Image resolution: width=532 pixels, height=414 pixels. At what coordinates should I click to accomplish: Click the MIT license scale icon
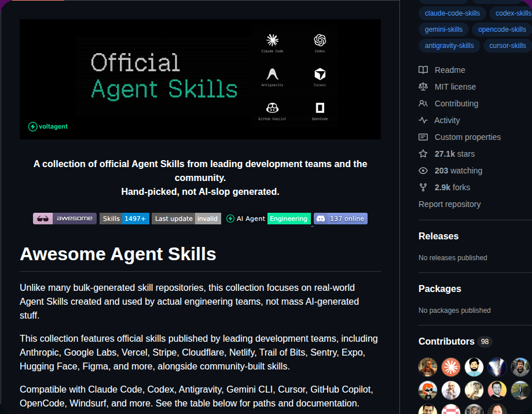(423, 87)
